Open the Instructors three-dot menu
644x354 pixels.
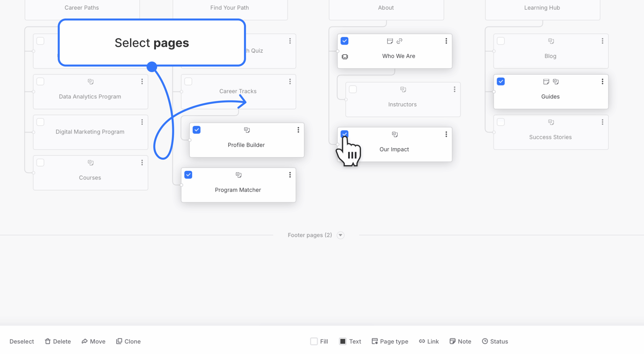point(454,89)
